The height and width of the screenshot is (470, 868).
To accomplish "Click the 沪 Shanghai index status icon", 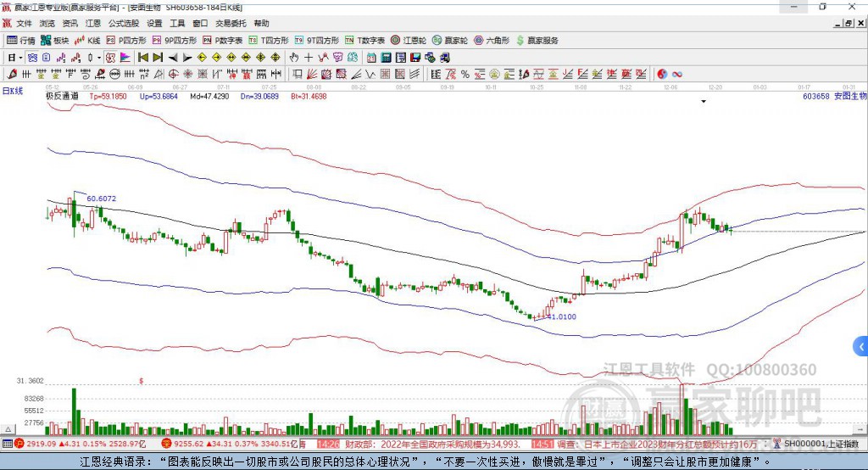I will 19,444.
